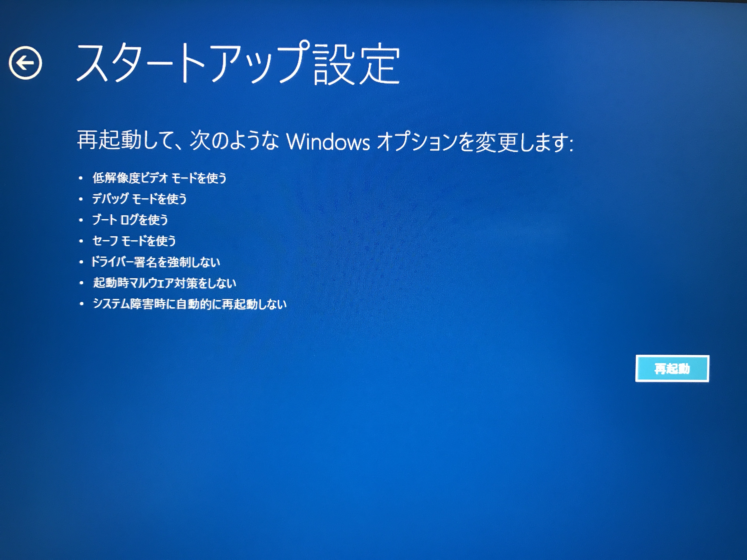Click the スタートアップ設定 title text
The image size is (747, 560).
238,63
